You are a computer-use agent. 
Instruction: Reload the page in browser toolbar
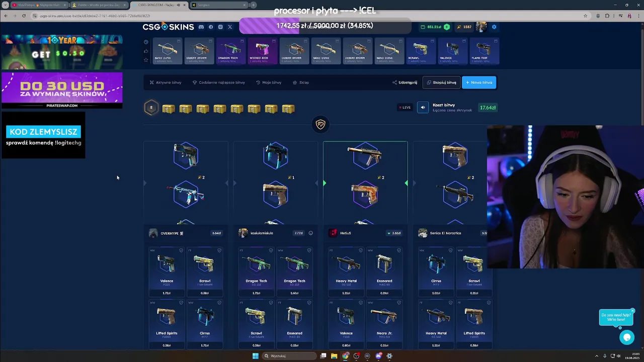(24, 16)
